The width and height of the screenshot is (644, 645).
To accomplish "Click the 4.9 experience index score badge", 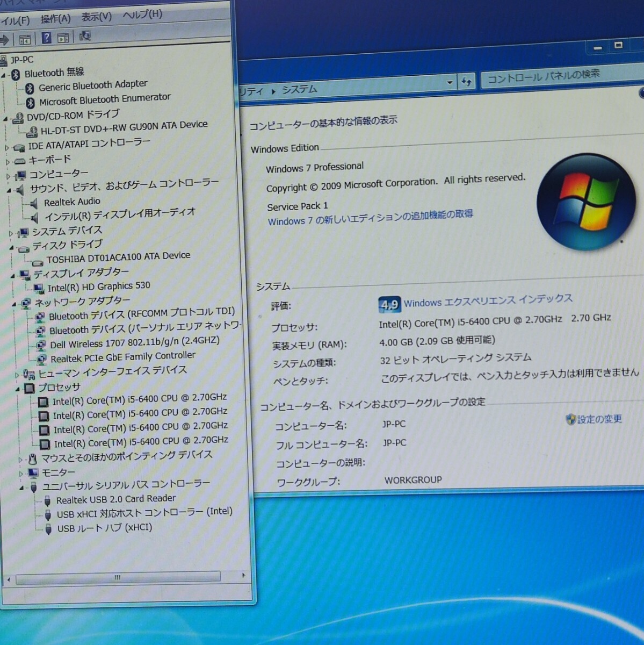I will pyautogui.click(x=389, y=305).
